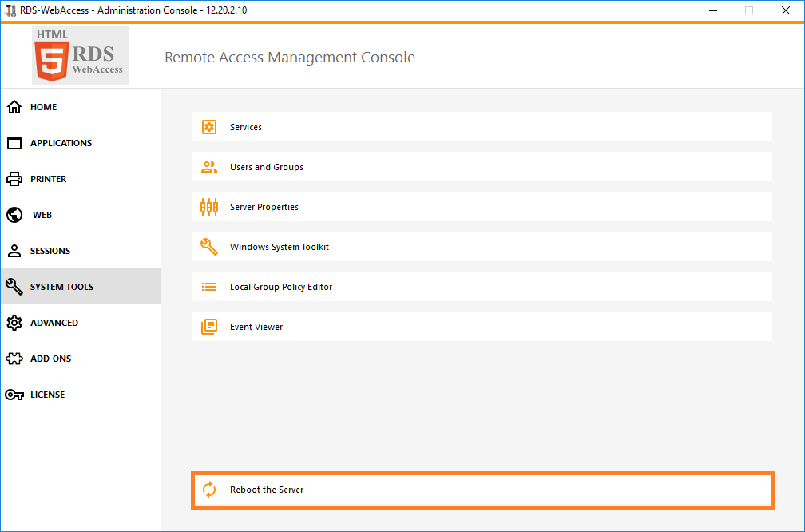Select the SYSTEM TOOLS menu item
Image resolution: width=805 pixels, height=532 pixels.
pos(81,287)
